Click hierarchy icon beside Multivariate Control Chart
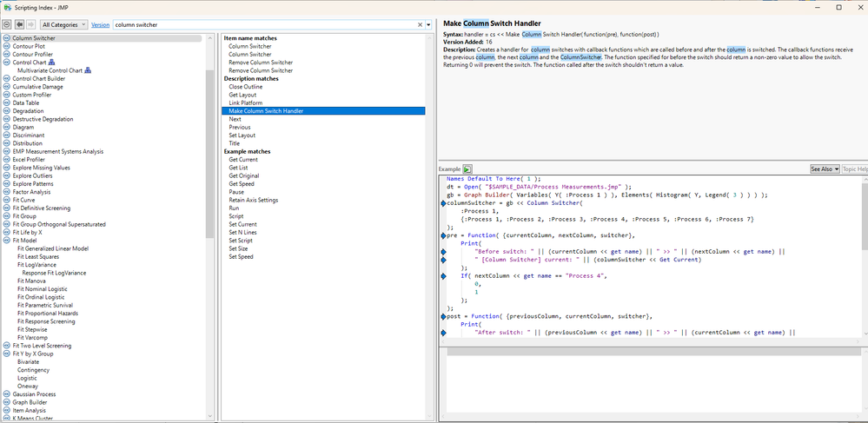Viewport: 868px width, 423px height. click(87, 70)
